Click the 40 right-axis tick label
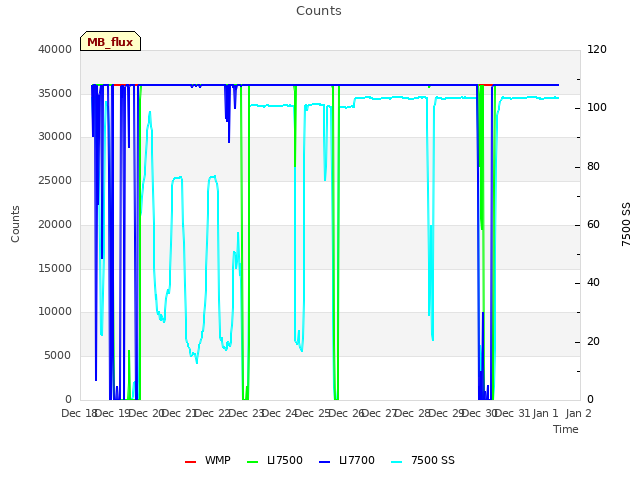The height and width of the screenshot is (480, 640). tap(593, 282)
